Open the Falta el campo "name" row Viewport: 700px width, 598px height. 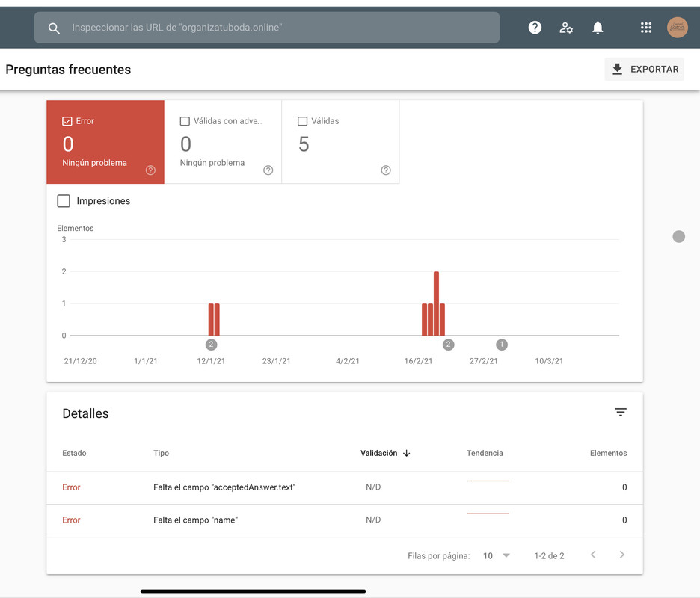pos(345,521)
